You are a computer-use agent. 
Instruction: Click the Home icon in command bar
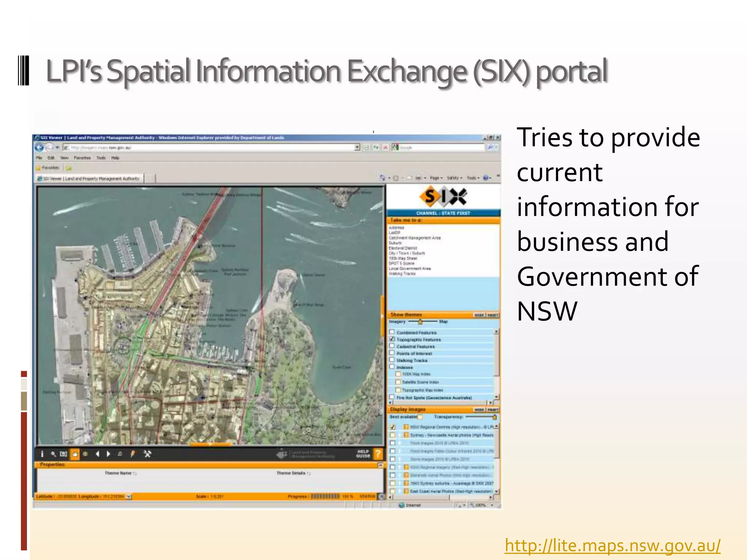click(x=383, y=178)
